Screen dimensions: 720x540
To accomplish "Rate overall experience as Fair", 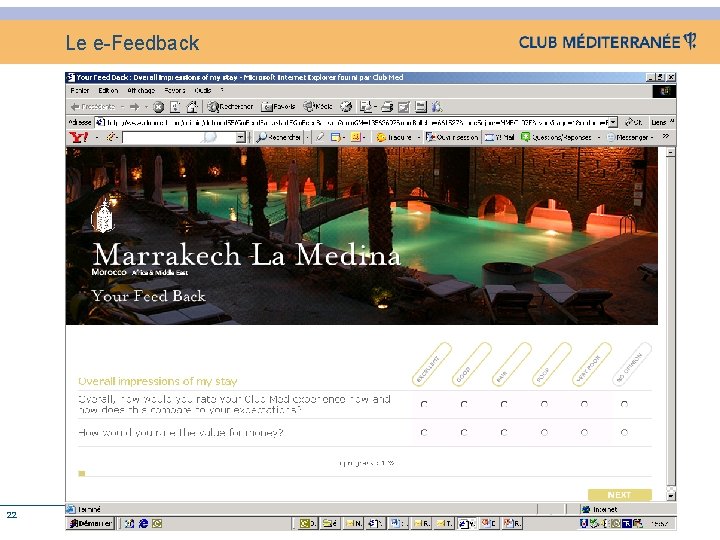I will [x=504, y=404].
